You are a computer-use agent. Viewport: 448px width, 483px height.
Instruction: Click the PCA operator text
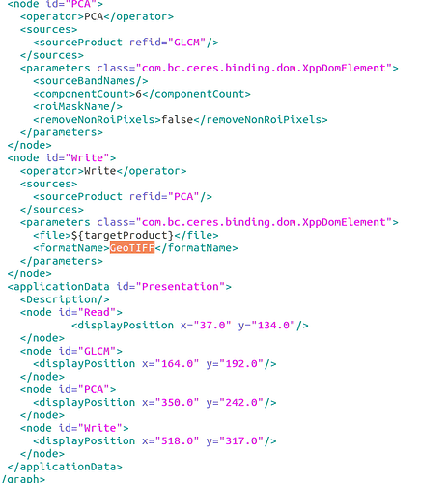click(94, 16)
